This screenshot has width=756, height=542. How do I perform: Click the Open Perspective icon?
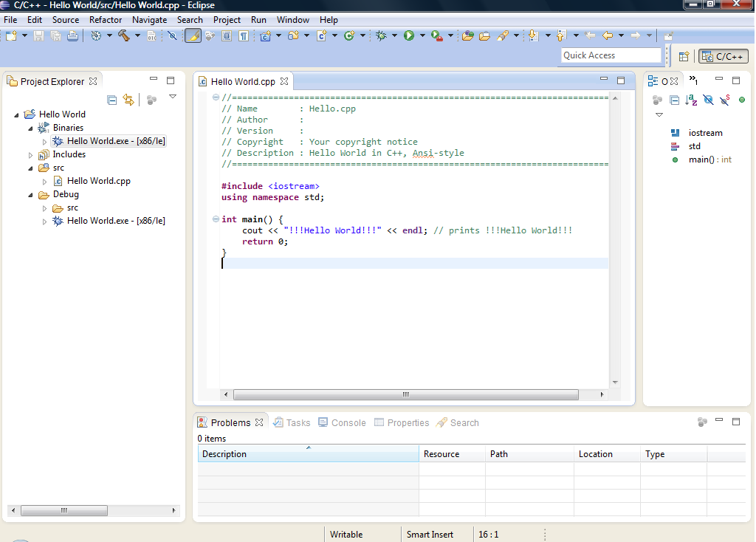click(684, 56)
